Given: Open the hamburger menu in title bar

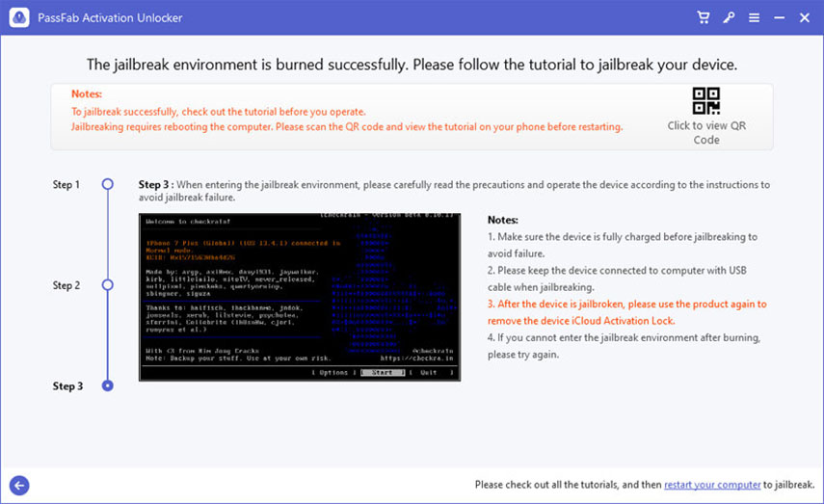Looking at the screenshot, I should click(754, 17).
